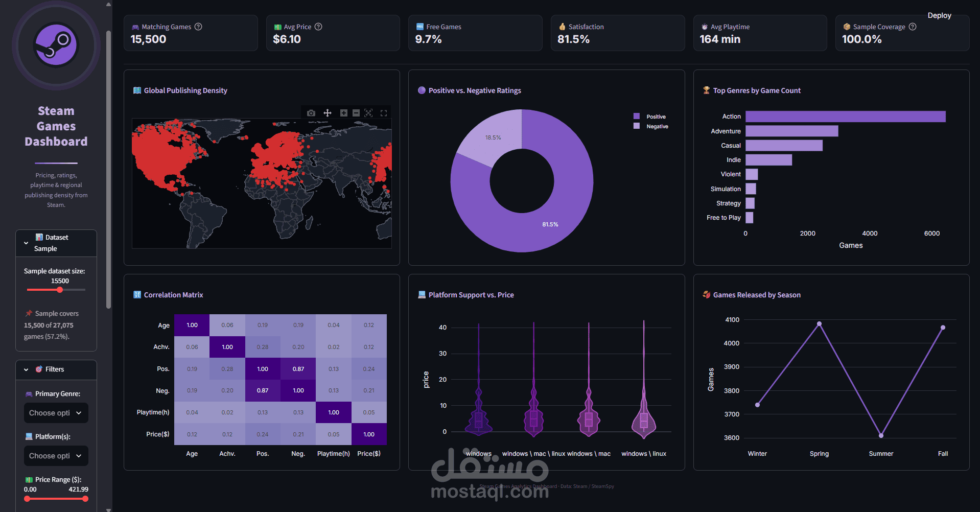Screen dimensions: 980x512
Task: Toggle the Negative legend entry in donut chart
Action: pyautogui.click(x=651, y=126)
